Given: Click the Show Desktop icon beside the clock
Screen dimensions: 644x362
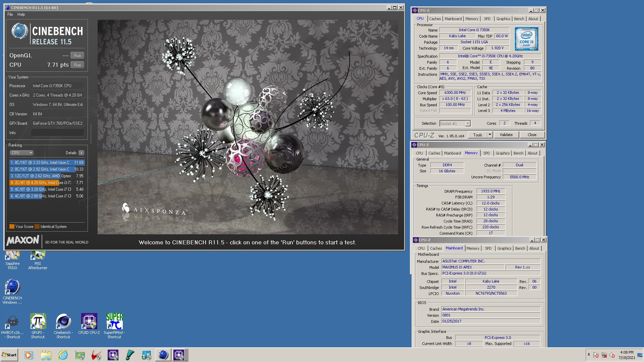Looking at the screenshot, I should pos(640,355).
